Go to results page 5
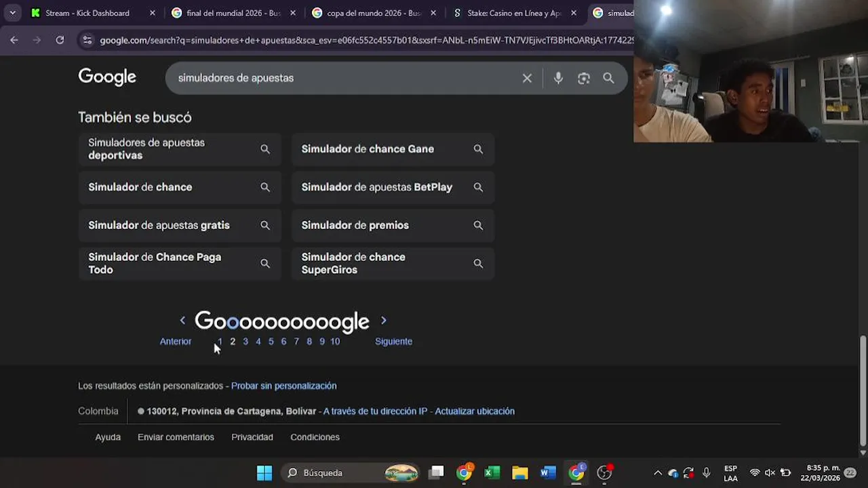This screenshot has height=488, width=868. pyautogui.click(x=271, y=342)
